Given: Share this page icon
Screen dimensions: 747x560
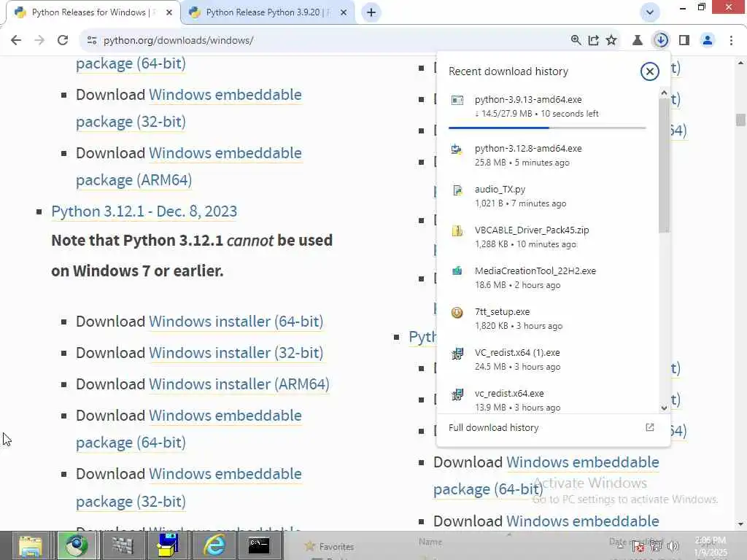Looking at the screenshot, I should click(593, 41).
